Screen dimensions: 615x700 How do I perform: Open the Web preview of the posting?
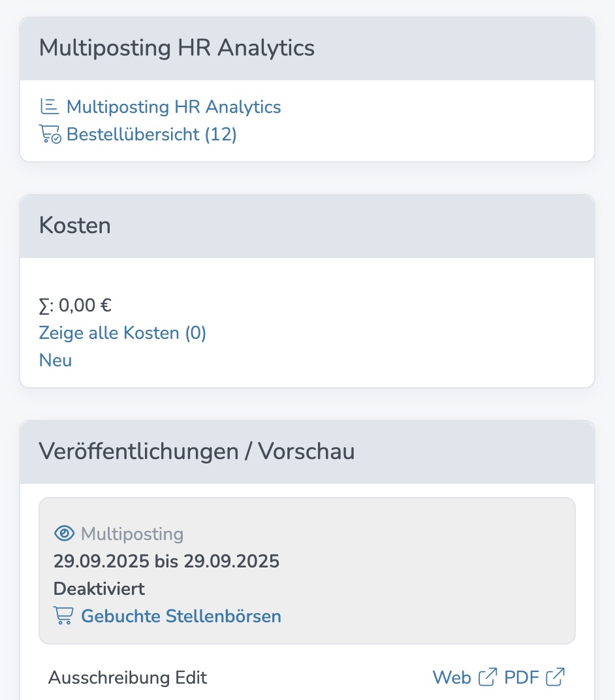[x=452, y=677]
